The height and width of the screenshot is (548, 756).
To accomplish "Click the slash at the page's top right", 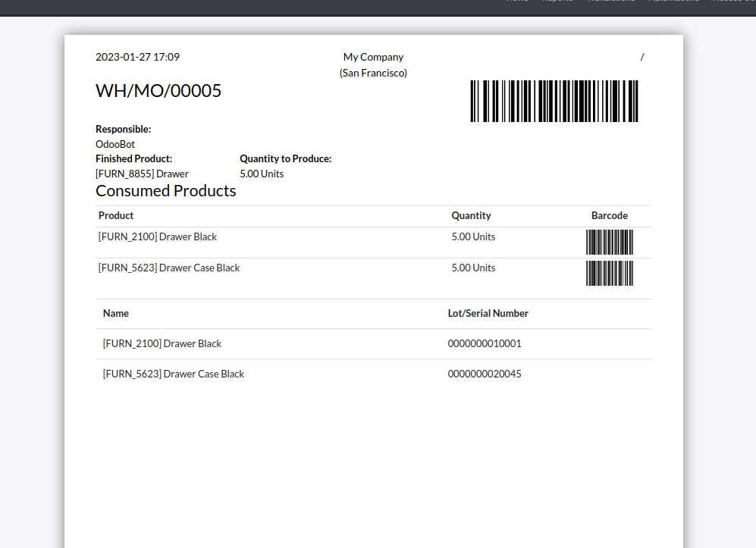I will pos(642,57).
